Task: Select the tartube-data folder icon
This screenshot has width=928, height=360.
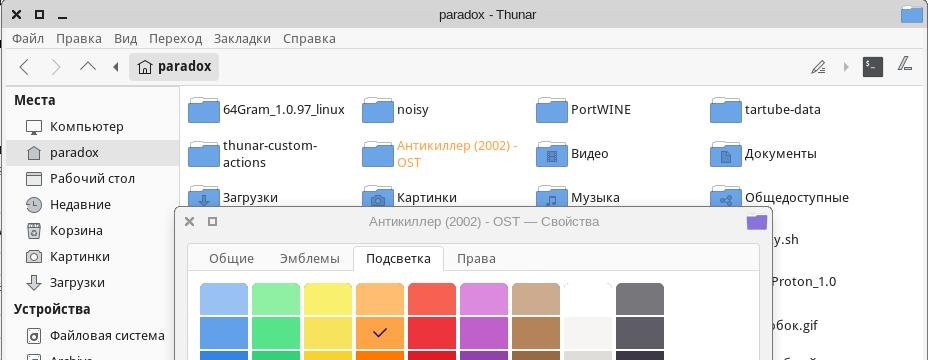Action: point(726,110)
